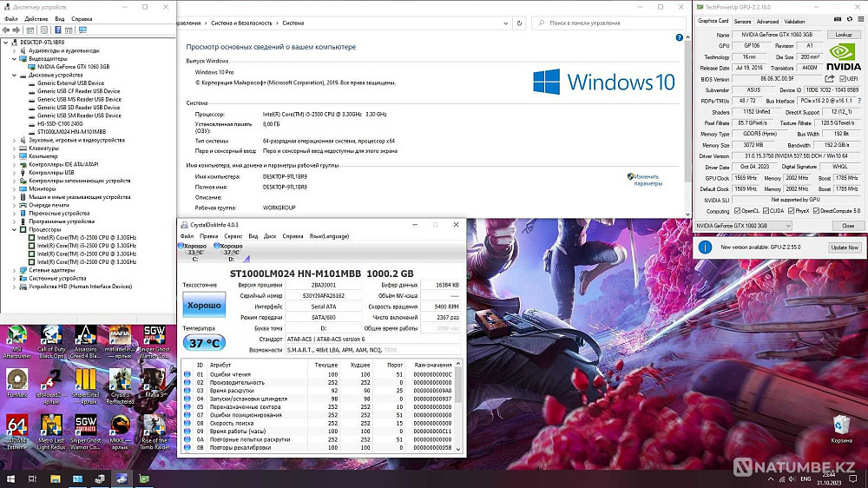Select row 05 Переназначенные сектора attribute
868x488 pixels.
[x=319, y=406]
